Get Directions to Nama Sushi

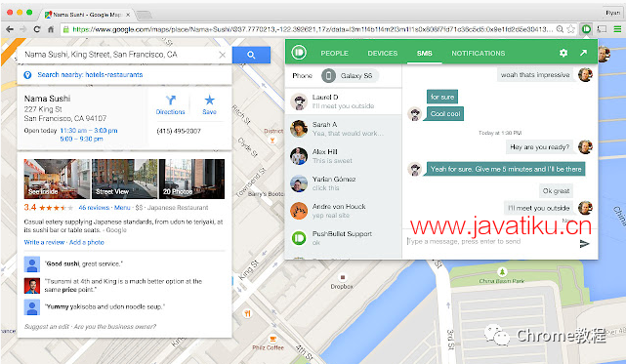click(171, 105)
